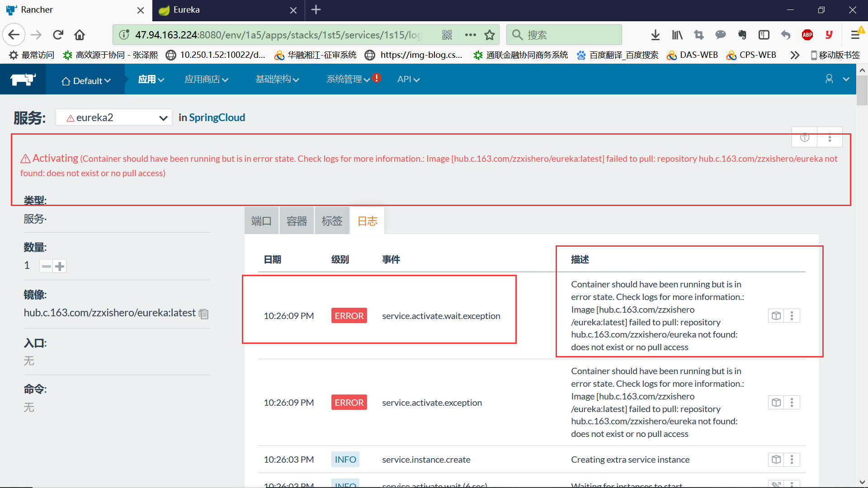Open the API menu
Viewport: 868px width, 488px height.
click(x=408, y=80)
